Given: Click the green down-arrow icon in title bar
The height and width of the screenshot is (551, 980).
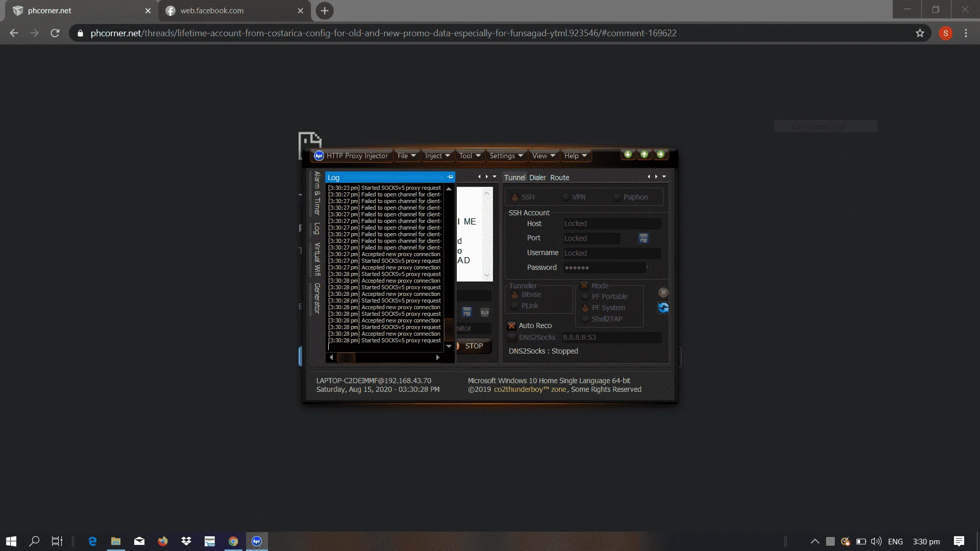Looking at the screenshot, I should coord(628,154).
